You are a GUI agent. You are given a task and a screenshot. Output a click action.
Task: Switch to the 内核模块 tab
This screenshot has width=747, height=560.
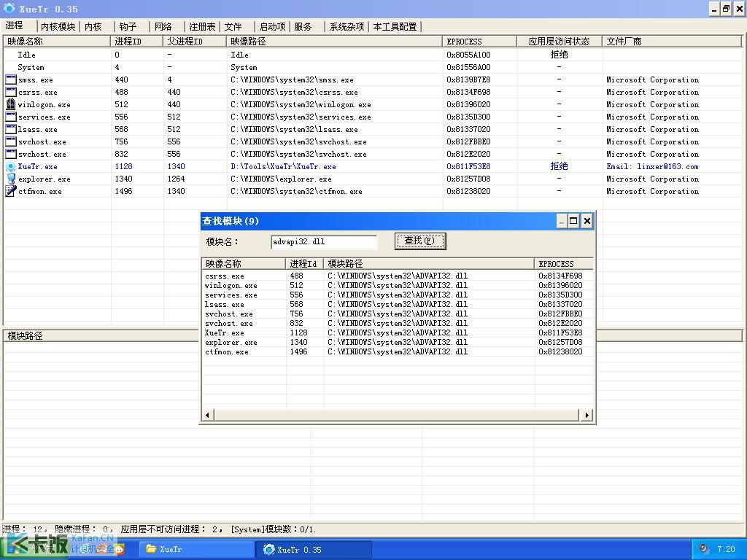[x=58, y=27]
